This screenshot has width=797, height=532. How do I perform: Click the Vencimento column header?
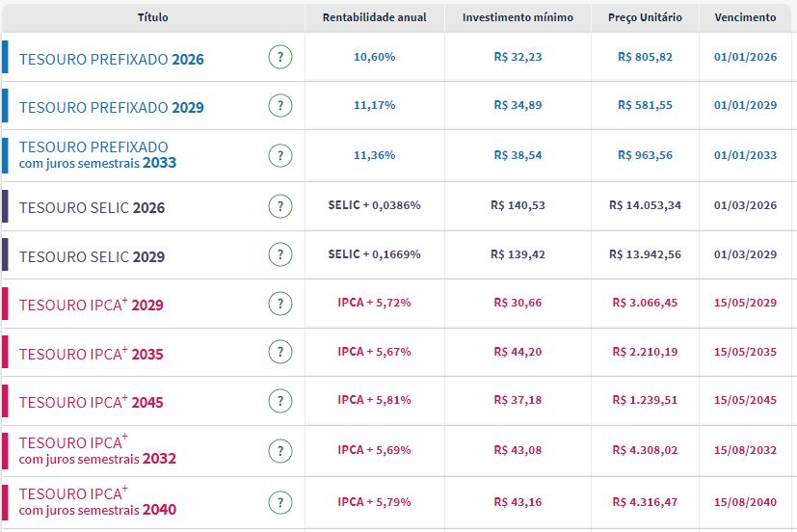(x=745, y=17)
